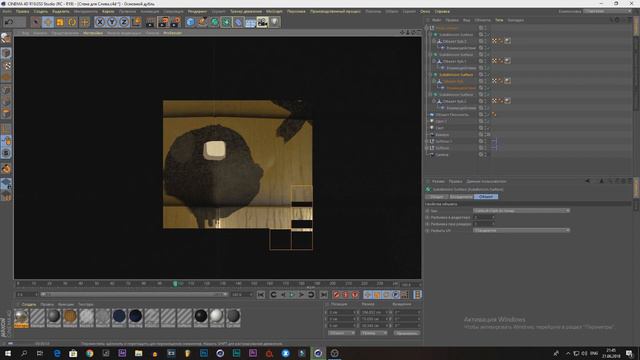
Task: Click the Применить button in coordinates panel
Action: point(407,333)
